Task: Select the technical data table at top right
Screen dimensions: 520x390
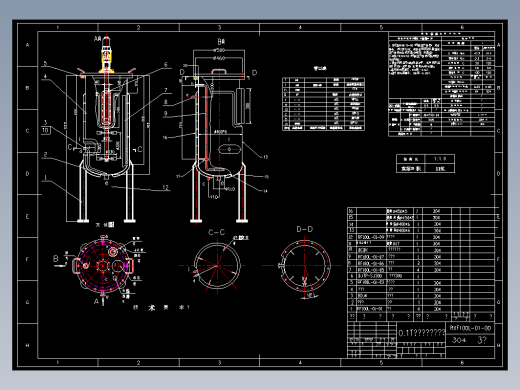Action: [x=441, y=84]
